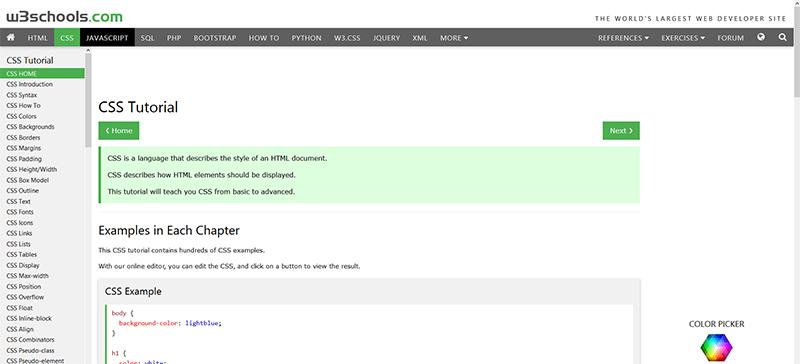
Task: Open the PYTHON tutorial
Action: click(307, 38)
